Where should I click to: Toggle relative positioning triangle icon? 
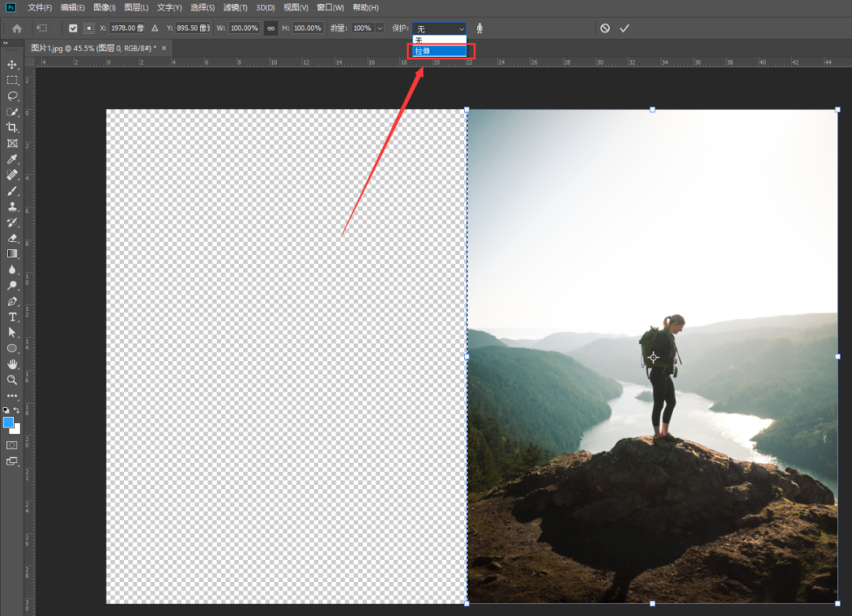pos(155,28)
